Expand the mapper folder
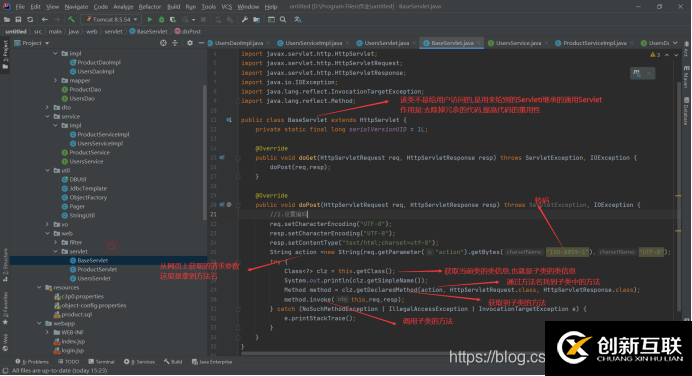This screenshot has height=376, width=692. [56, 80]
